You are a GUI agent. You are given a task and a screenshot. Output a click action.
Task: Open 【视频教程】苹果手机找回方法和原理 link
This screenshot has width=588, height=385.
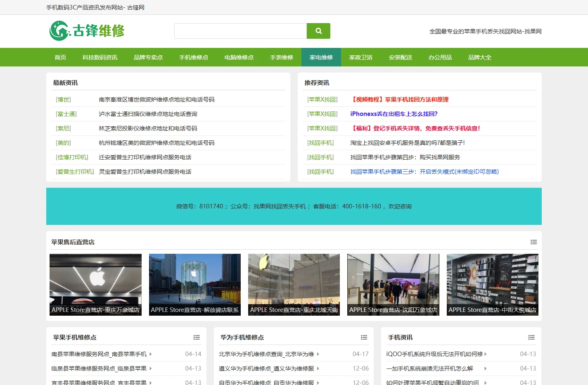[x=400, y=99]
